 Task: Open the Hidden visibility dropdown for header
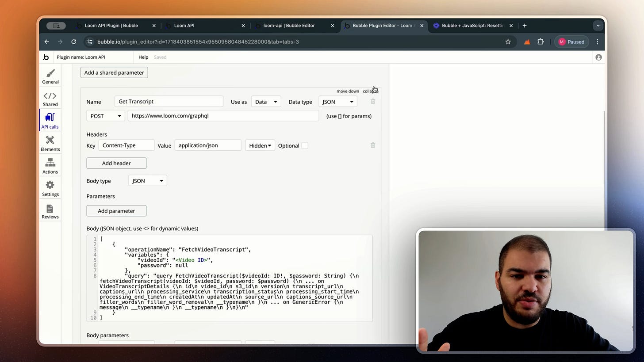260,145
